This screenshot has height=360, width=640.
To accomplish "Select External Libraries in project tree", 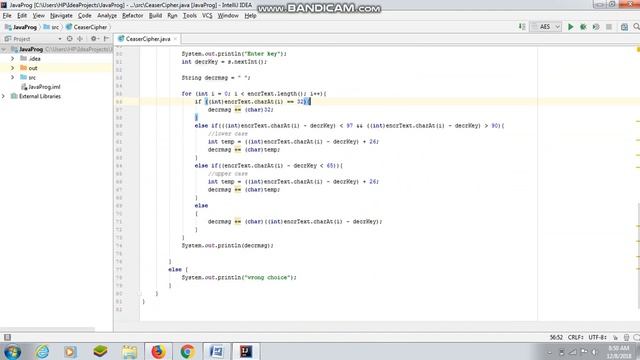I will pyautogui.click(x=36, y=96).
